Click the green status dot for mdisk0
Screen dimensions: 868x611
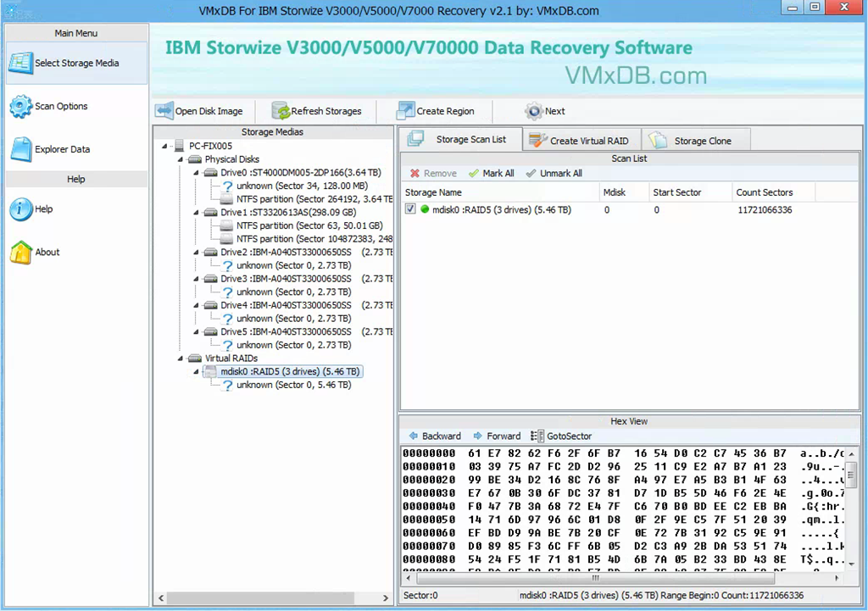(x=425, y=210)
